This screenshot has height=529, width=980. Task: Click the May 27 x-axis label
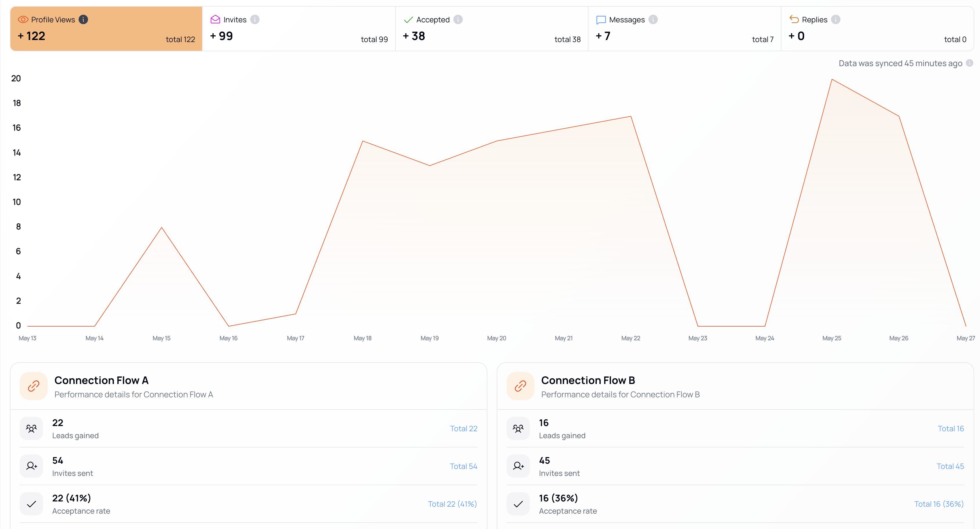click(x=965, y=338)
